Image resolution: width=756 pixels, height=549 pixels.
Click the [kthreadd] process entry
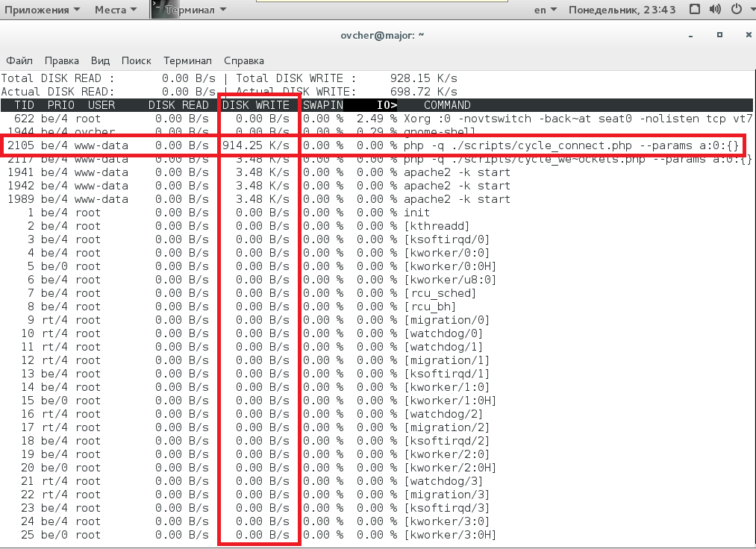pyautogui.click(x=437, y=226)
